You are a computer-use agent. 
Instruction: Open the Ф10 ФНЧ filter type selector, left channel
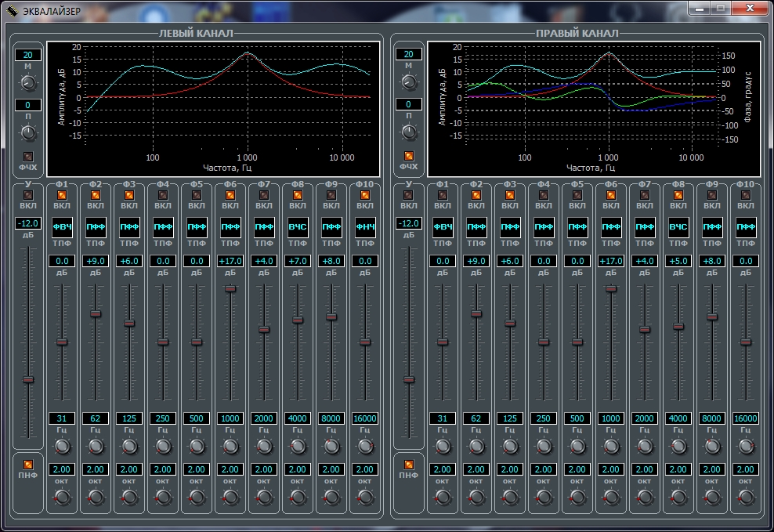(365, 227)
